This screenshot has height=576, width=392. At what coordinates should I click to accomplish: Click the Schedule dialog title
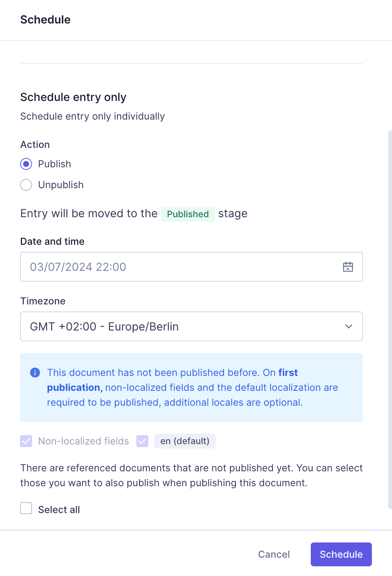tap(45, 20)
